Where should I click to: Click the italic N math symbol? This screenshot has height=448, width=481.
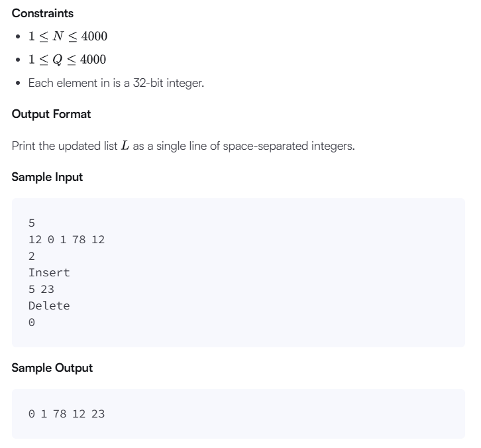[x=58, y=36]
